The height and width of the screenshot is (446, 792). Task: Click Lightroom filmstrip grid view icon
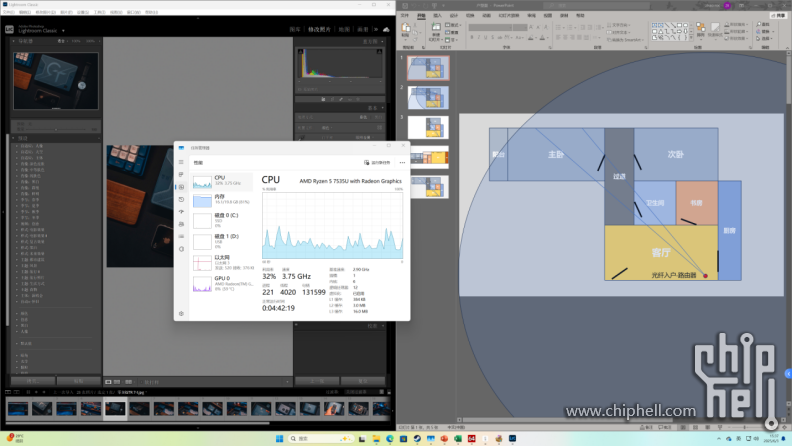(28, 392)
